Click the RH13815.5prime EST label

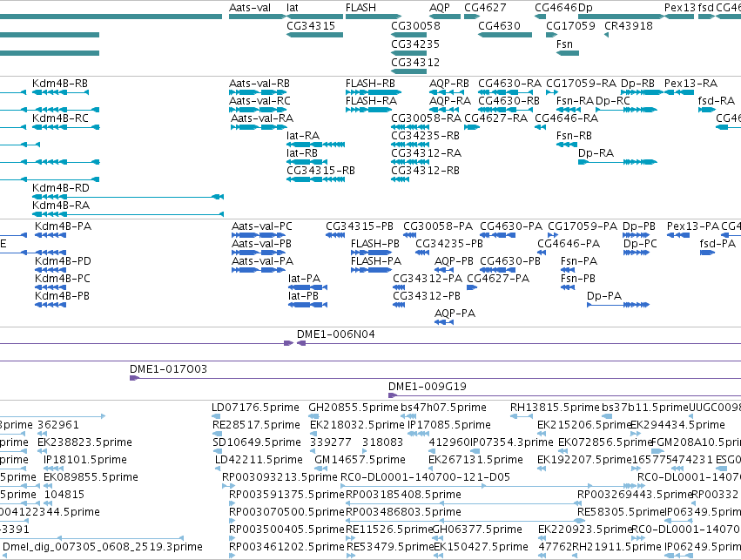555,408
